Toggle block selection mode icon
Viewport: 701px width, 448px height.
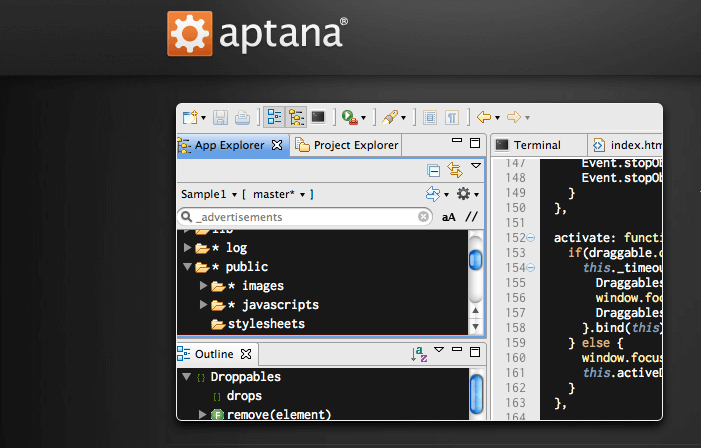pos(430,118)
